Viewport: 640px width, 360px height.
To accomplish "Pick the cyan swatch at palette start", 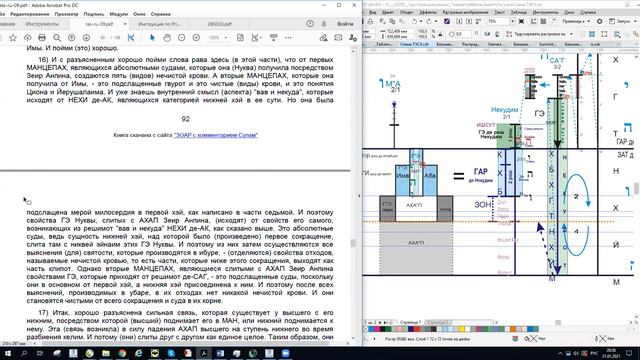I will pos(371,329).
